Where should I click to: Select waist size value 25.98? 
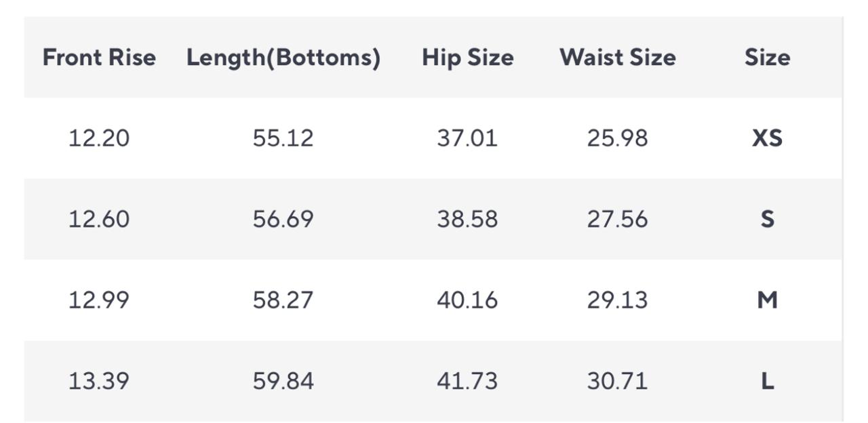(618, 138)
